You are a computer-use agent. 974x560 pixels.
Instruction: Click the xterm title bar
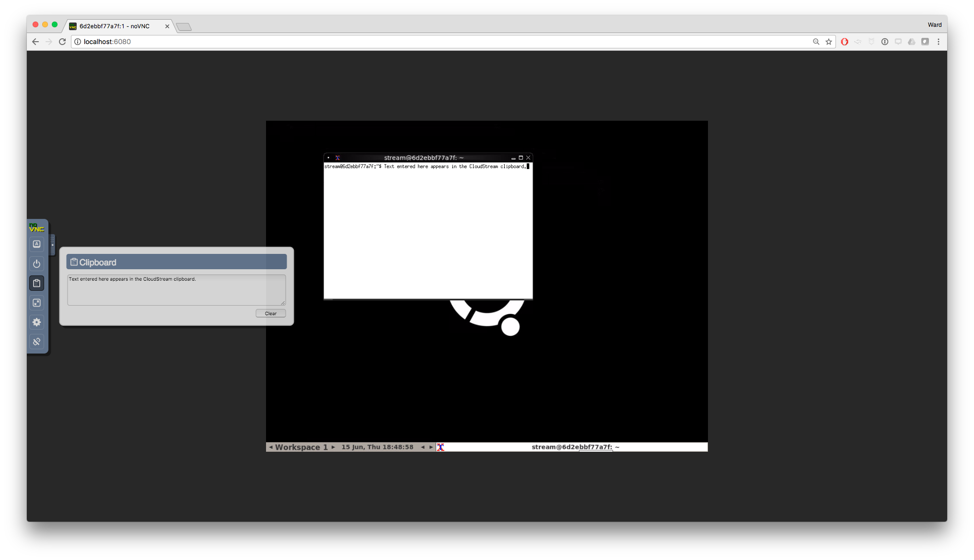coord(423,158)
